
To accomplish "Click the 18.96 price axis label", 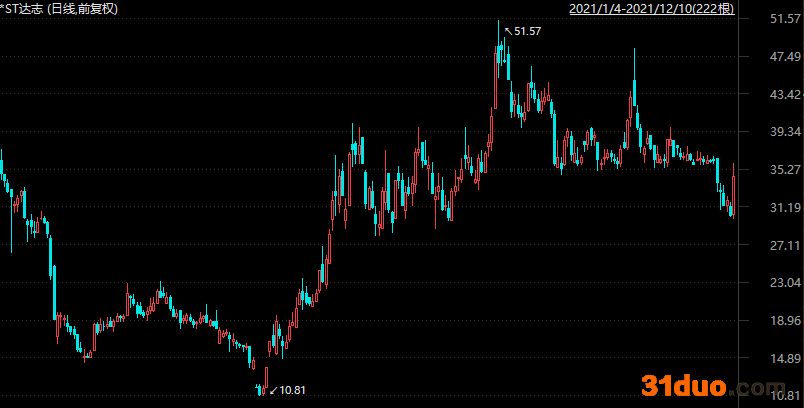I will click(x=773, y=321).
